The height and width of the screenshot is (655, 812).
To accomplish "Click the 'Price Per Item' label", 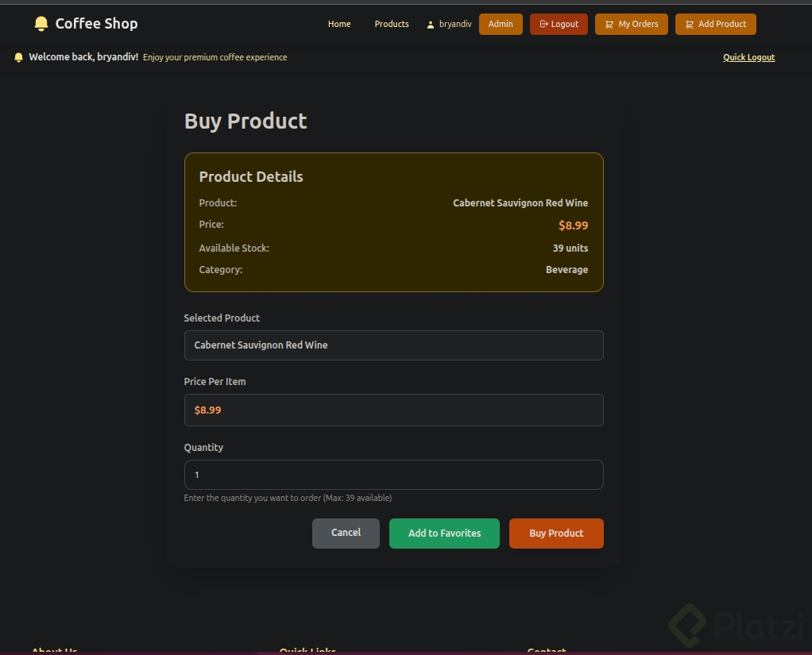I will 215,381.
